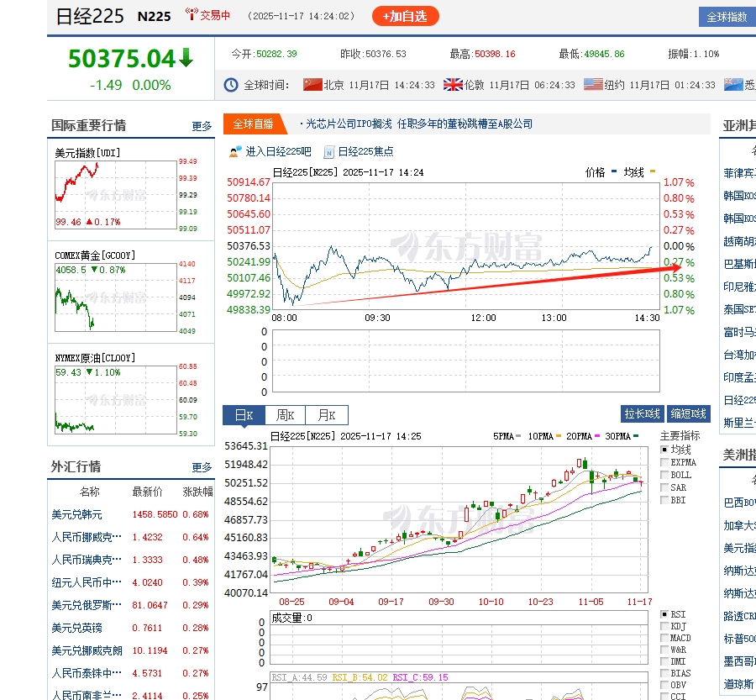Click 更多 next to 国际重要行情
The height and width of the screenshot is (700, 756).
point(202,126)
